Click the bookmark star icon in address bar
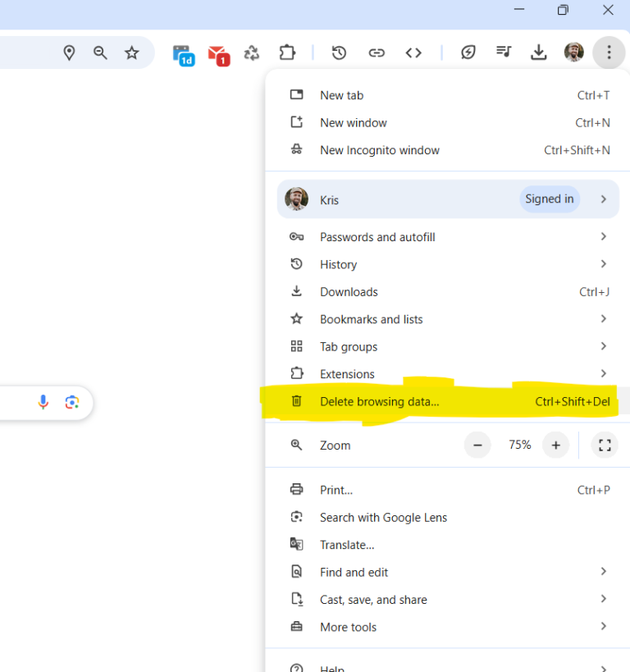This screenshot has width=630, height=672. click(x=131, y=53)
